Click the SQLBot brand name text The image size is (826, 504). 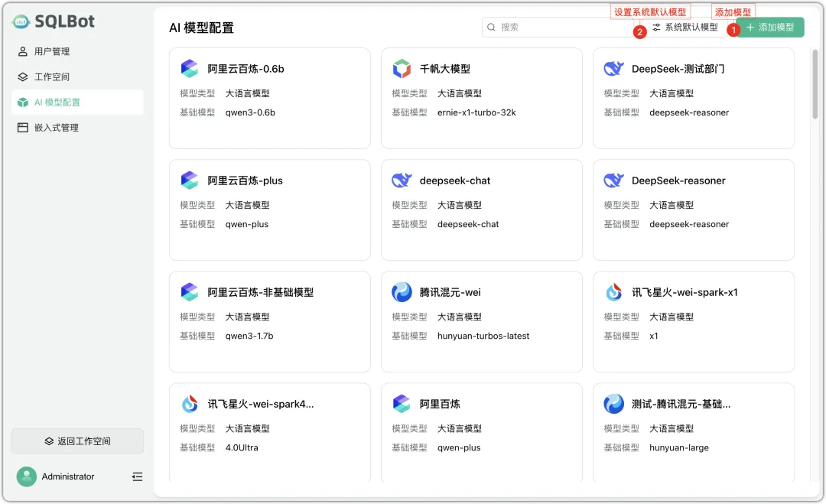(65, 21)
